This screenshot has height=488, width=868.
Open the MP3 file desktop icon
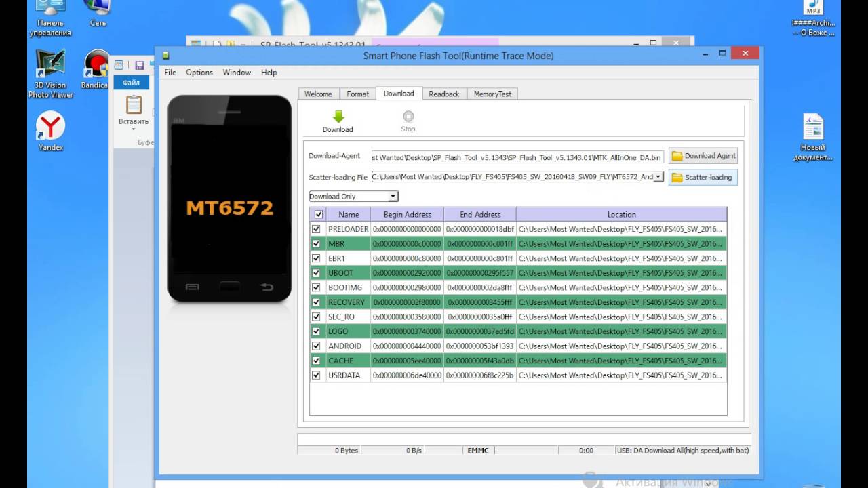[813, 19]
